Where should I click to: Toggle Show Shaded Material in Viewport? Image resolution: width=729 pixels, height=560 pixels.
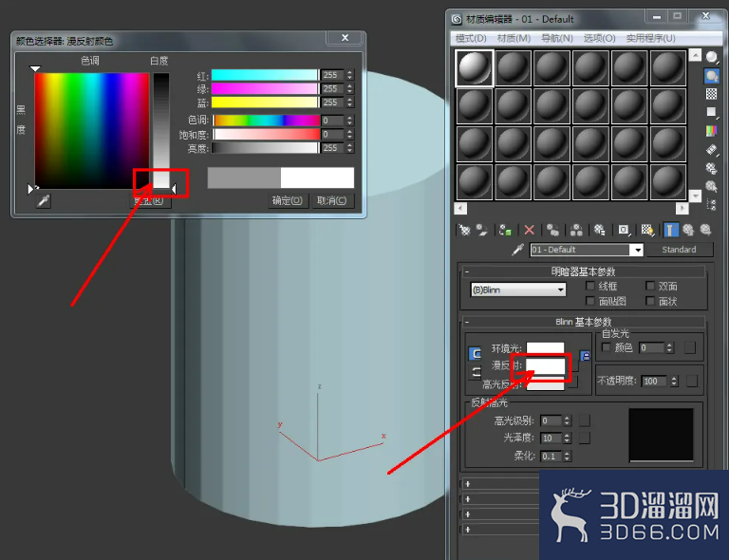pos(647,230)
